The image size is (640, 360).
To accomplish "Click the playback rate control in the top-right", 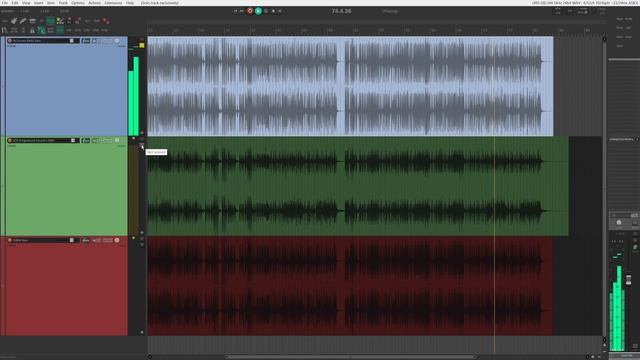I will [x=582, y=11].
